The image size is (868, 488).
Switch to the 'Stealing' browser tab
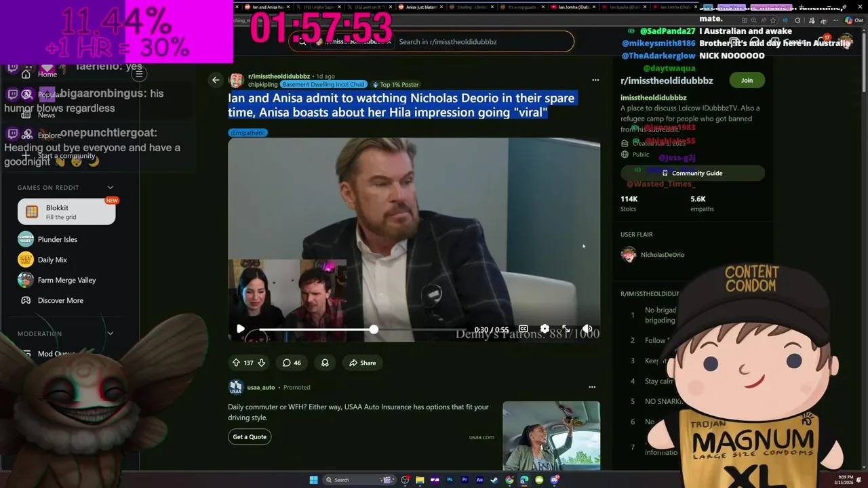[x=473, y=7]
